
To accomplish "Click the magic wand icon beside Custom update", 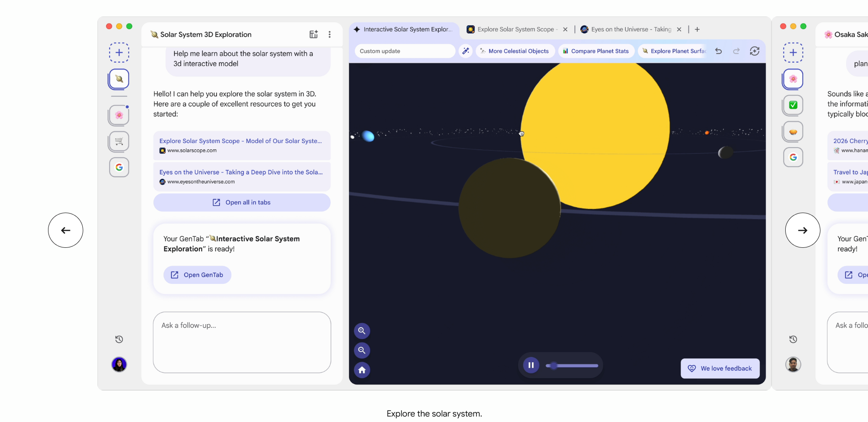I will click(466, 51).
